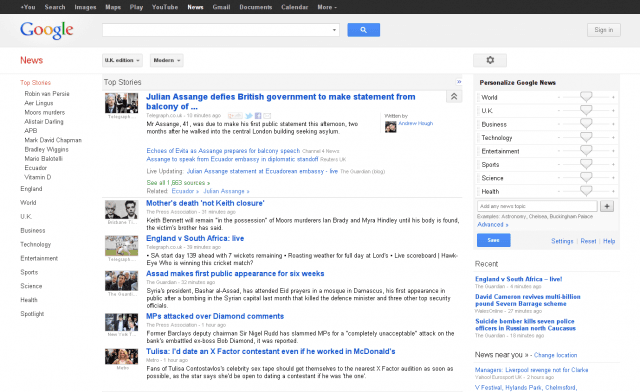Share the Assange story on Facebook

[258, 116]
